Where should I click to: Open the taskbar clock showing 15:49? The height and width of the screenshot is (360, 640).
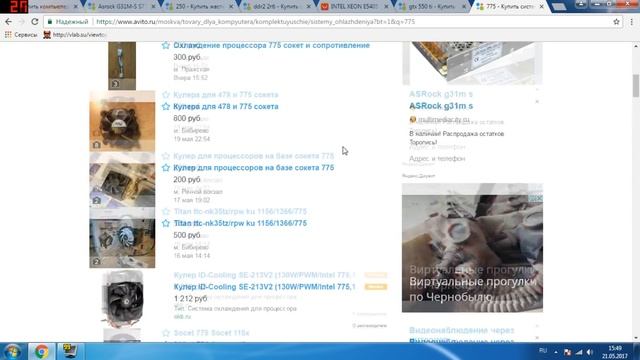pyautogui.click(x=614, y=352)
